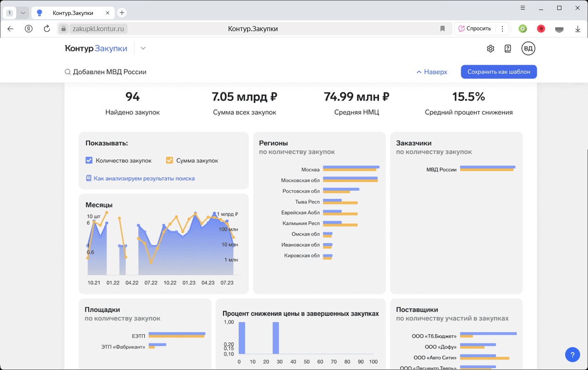Click the lock site security icon

pyautogui.click(x=63, y=29)
